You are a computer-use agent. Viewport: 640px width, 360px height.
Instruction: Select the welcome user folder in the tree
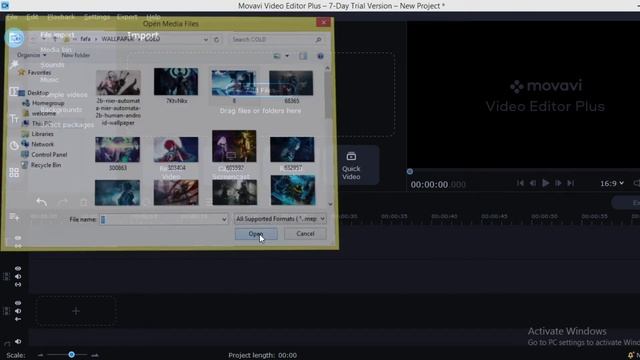tap(43, 113)
